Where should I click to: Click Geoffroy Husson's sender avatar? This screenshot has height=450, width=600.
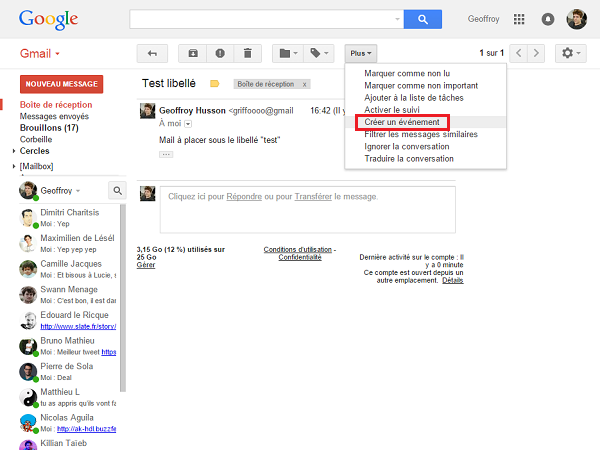tap(147, 111)
